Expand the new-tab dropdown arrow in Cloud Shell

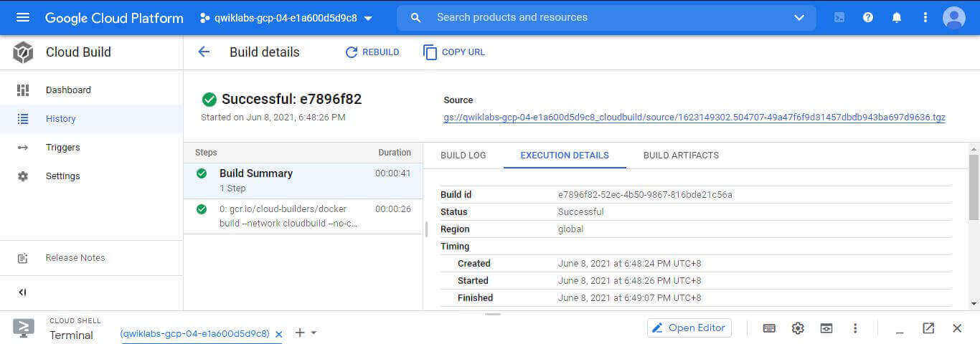pos(314,333)
